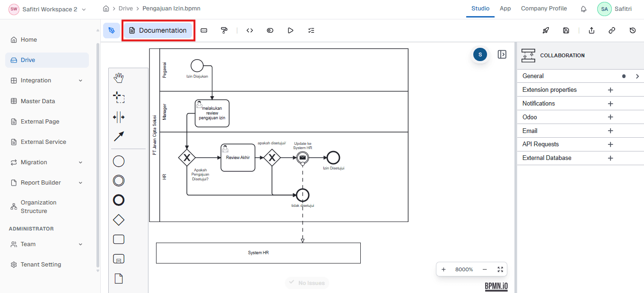Click the zoom in plus button

[x=444, y=269]
